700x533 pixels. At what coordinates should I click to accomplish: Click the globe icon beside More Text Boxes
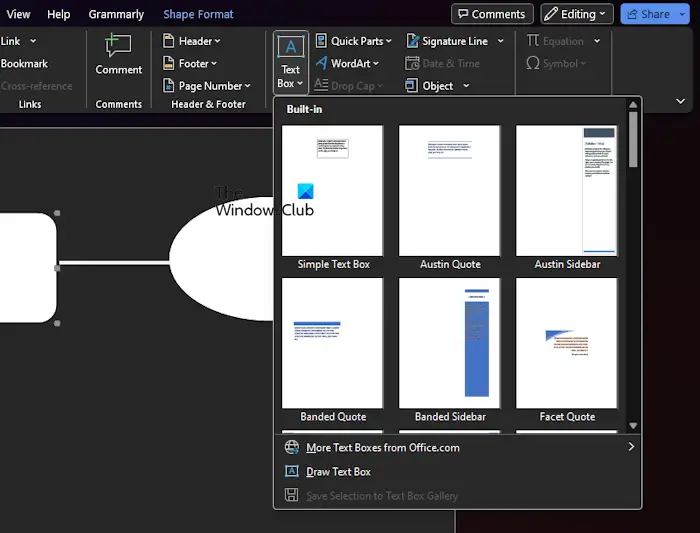pos(292,447)
